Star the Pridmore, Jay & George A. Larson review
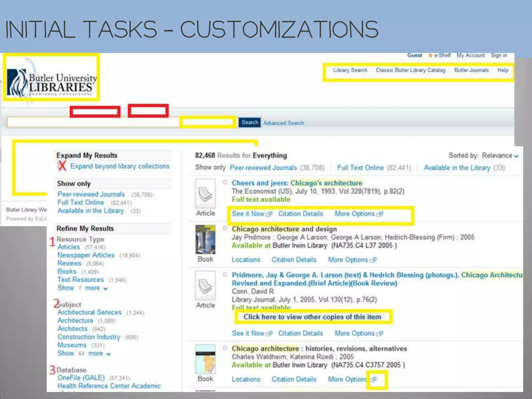This screenshot has width=532, height=399. [225, 274]
